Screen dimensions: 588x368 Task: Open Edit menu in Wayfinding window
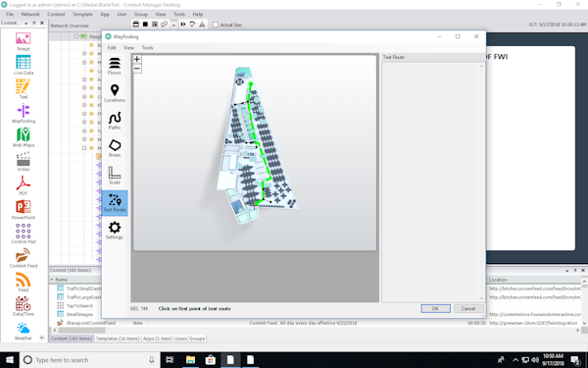pyautogui.click(x=112, y=48)
